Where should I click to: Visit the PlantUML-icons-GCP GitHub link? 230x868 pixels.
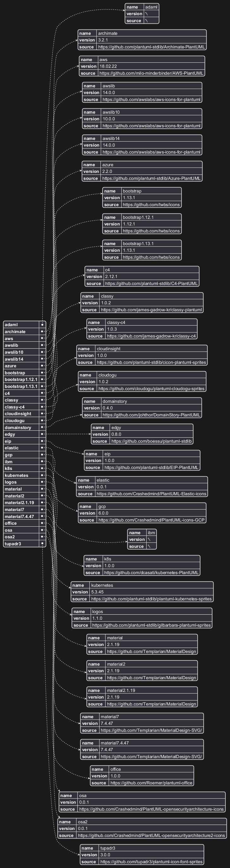click(x=151, y=520)
